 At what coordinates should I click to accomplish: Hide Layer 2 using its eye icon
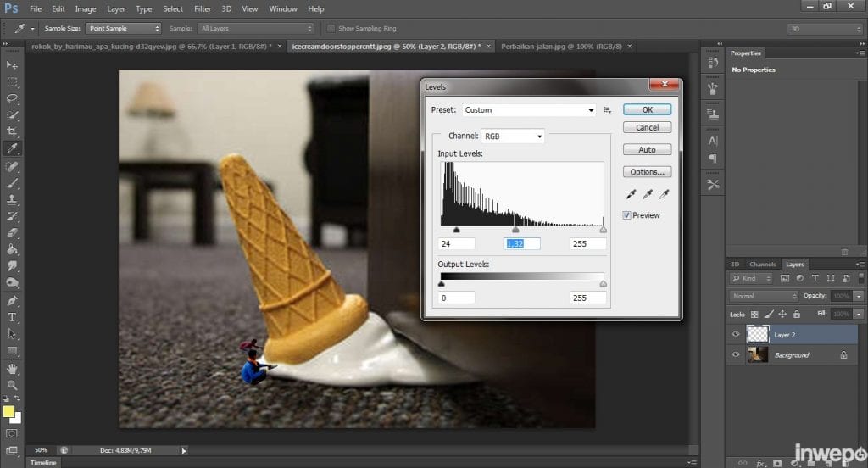pos(736,335)
